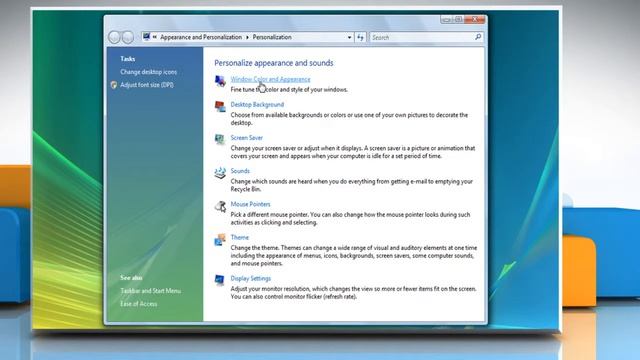This screenshot has width=640, height=360.
Task: Click the Sounds icon
Action: (220, 173)
